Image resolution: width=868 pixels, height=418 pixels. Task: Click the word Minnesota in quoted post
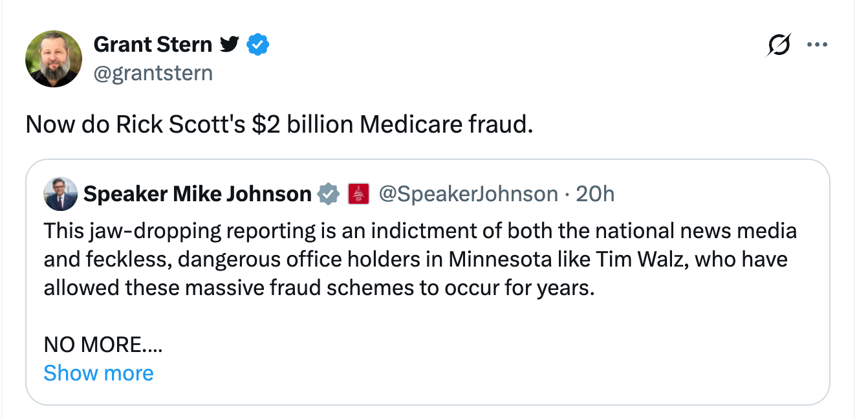coord(504,259)
